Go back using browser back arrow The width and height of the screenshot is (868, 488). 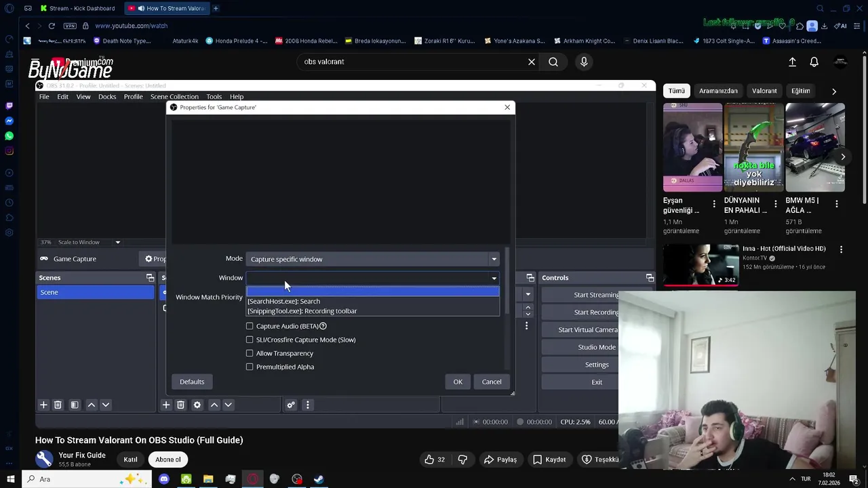(x=27, y=26)
